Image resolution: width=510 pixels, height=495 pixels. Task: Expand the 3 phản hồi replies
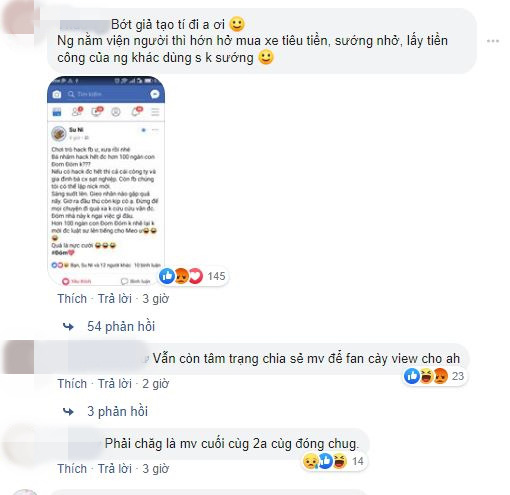(117, 411)
